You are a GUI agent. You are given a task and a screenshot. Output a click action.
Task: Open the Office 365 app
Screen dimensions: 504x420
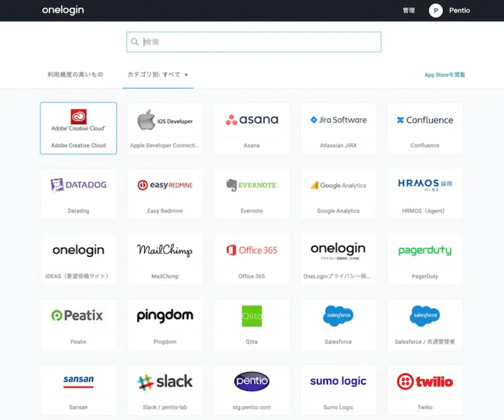251,259
